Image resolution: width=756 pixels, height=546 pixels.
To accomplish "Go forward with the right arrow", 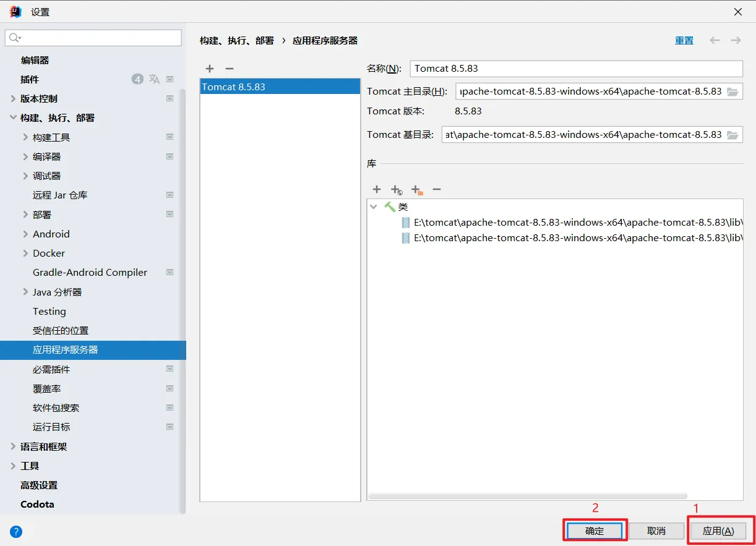I will pyautogui.click(x=736, y=40).
